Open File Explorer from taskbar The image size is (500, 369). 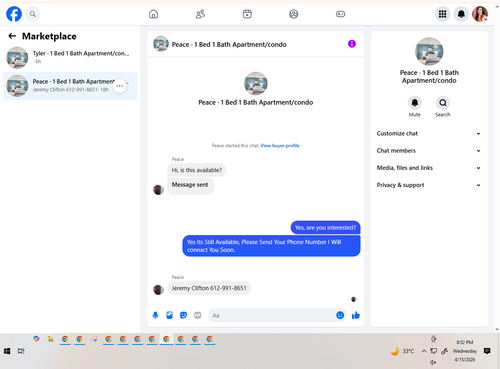pyautogui.click(x=50, y=339)
